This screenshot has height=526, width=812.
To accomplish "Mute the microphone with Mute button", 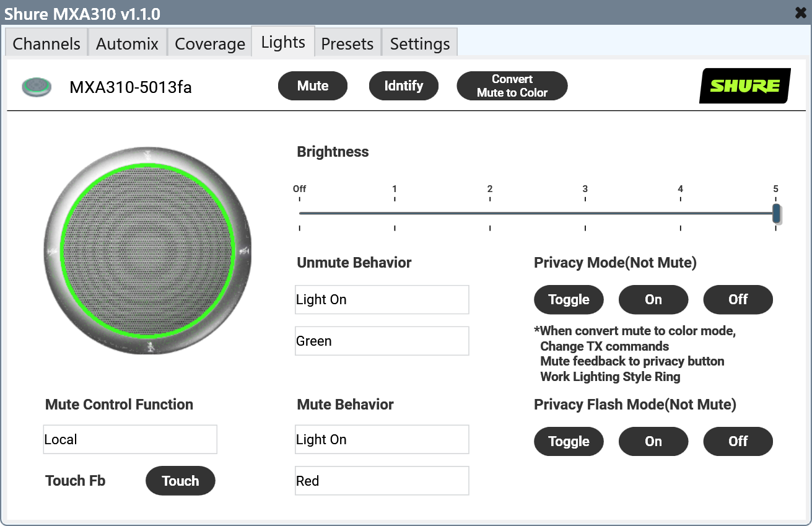I will (313, 85).
